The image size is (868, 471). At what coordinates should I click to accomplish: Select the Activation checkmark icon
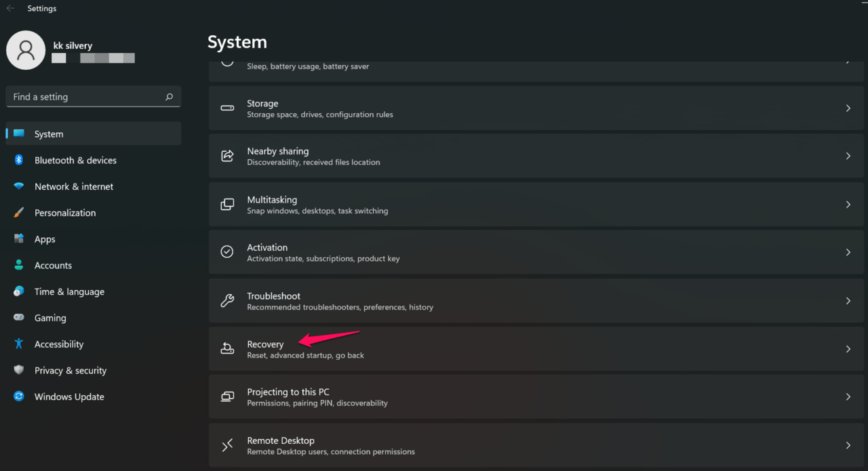[x=227, y=252]
